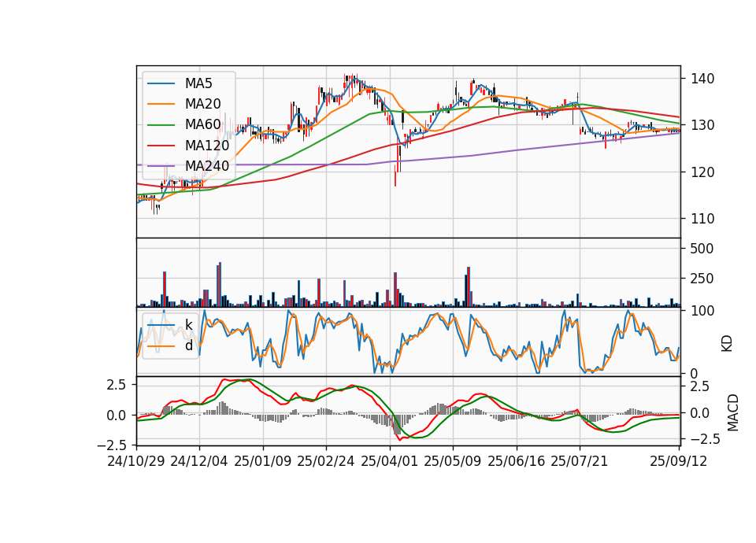Click the MA20 legend label

coord(202,104)
